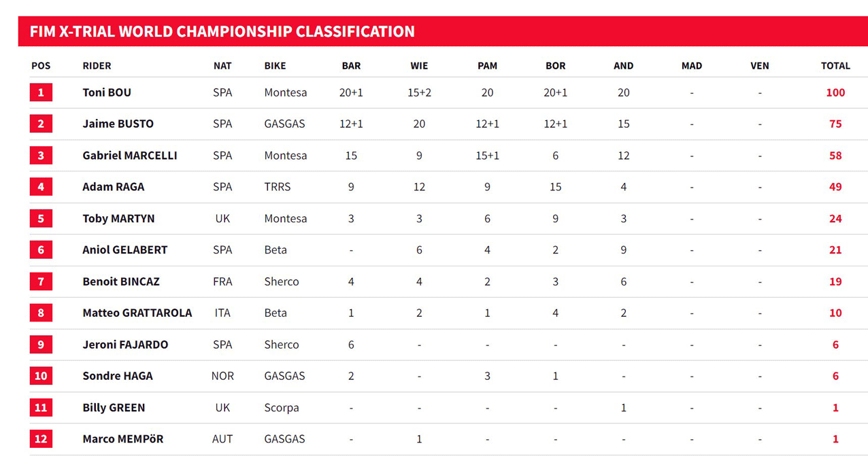The width and height of the screenshot is (868, 469).
Task: Click Adam RAGA's name
Action: pyautogui.click(x=114, y=186)
